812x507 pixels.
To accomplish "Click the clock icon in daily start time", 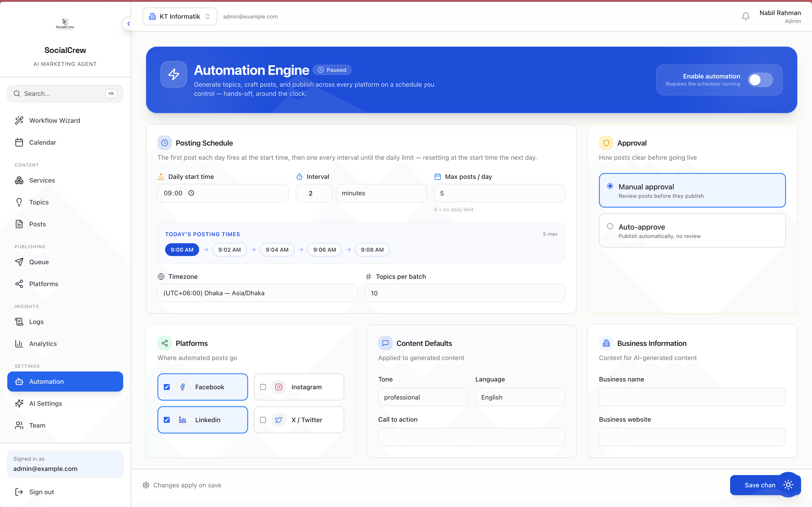I will [191, 193].
